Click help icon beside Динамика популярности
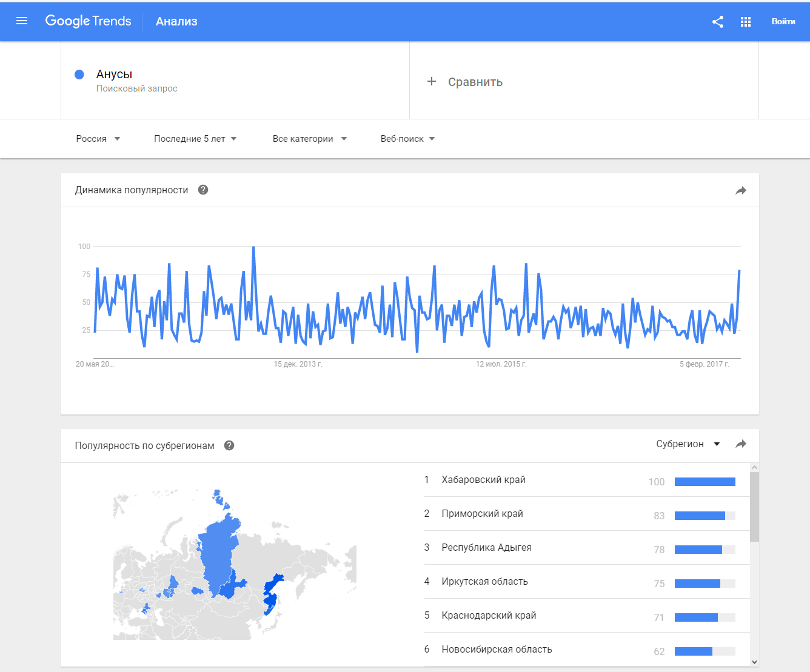Viewport: 810px width, 672px height. (x=203, y=190)
